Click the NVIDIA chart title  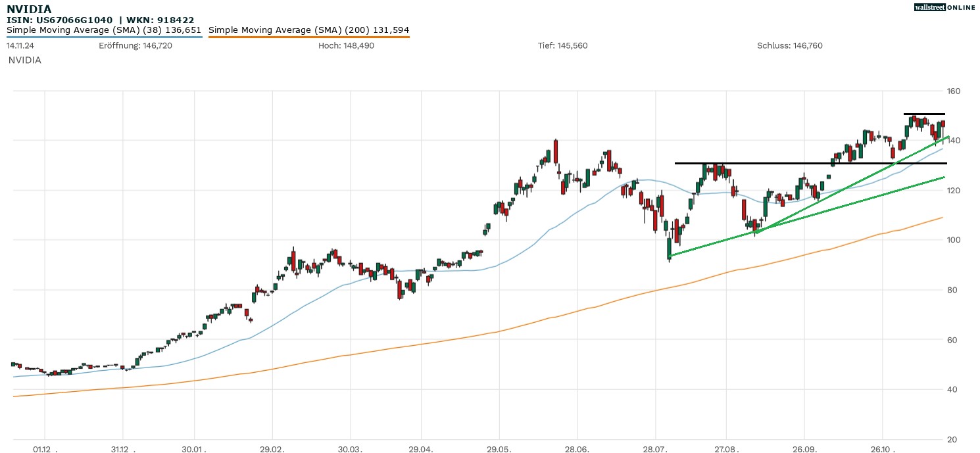tap(29, 9)
